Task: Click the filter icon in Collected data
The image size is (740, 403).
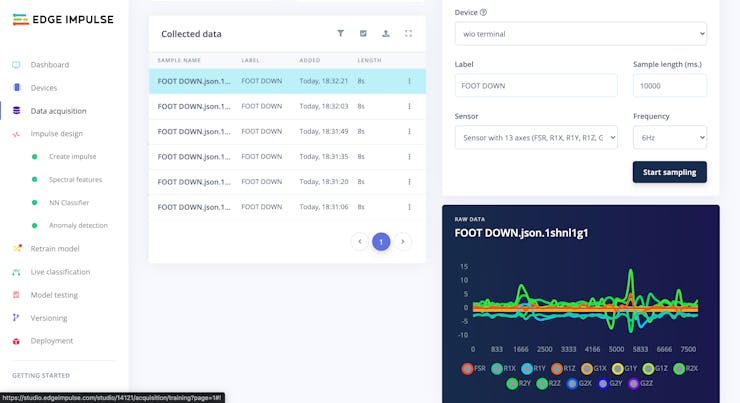Action: coord(340,34)
